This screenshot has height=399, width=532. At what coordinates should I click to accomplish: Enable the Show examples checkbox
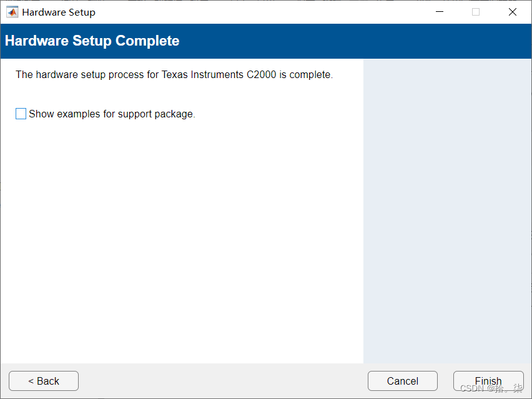click(x=21, y=114)
